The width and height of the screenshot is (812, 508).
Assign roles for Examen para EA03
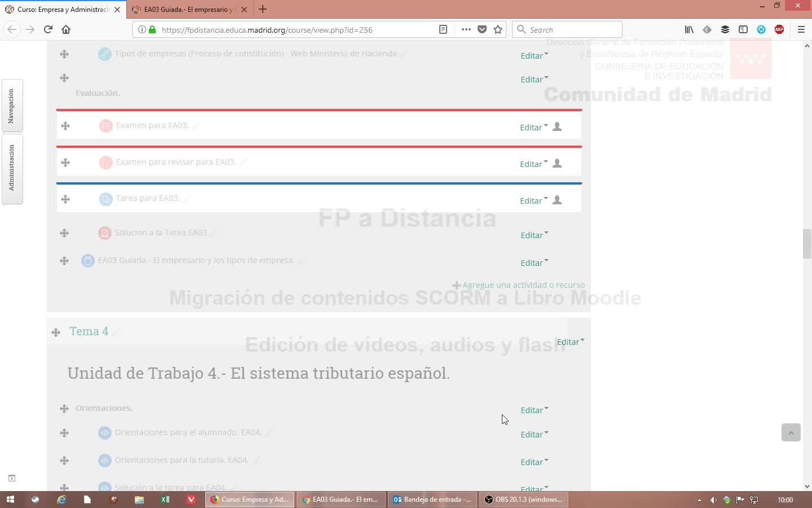[x=557, y=126]
